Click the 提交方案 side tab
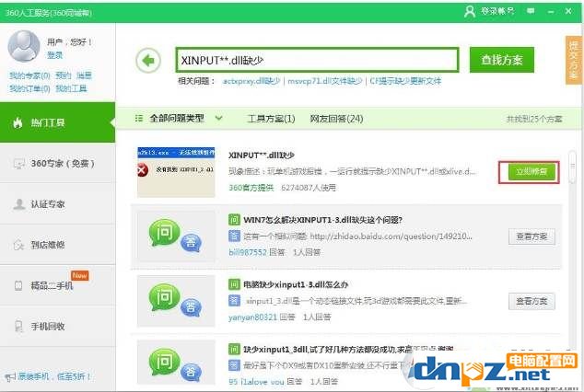The height and width of the screenshot is (392, 584). click(x=574, y=60)
